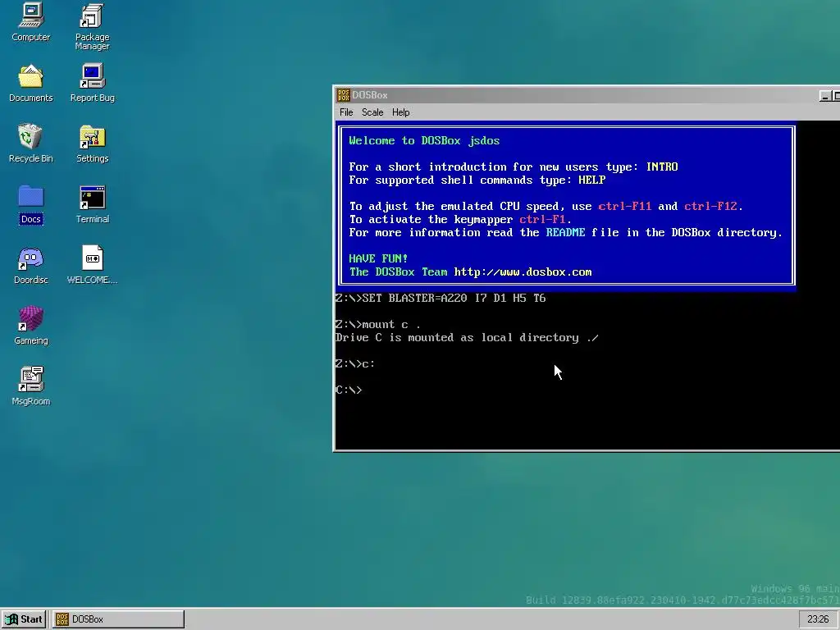Select the DOSBox taskbar button

click(118, 619)
